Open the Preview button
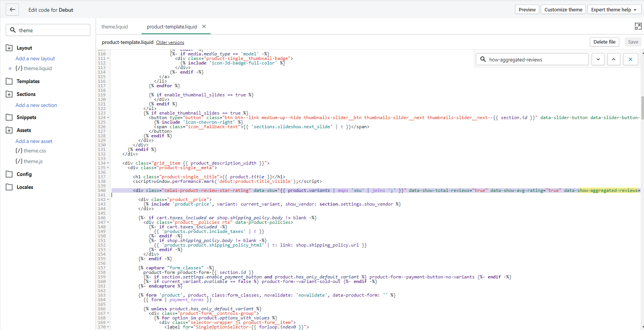 tap(527, 9)
